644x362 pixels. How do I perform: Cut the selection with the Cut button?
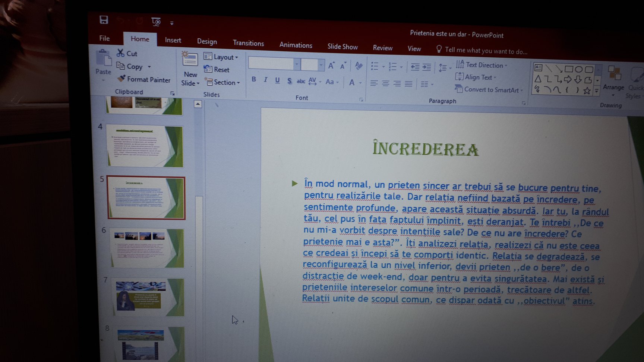[x=127, y=53]
